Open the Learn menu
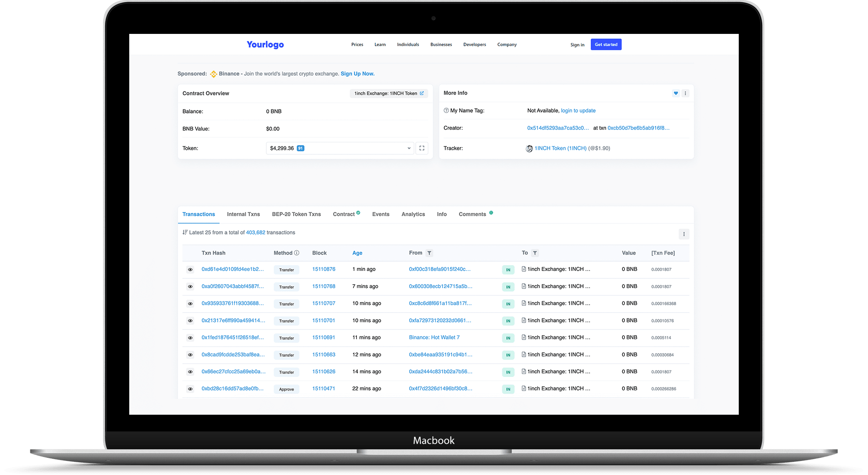This screenshot has height=475, width=868. [x=380, y=44]
